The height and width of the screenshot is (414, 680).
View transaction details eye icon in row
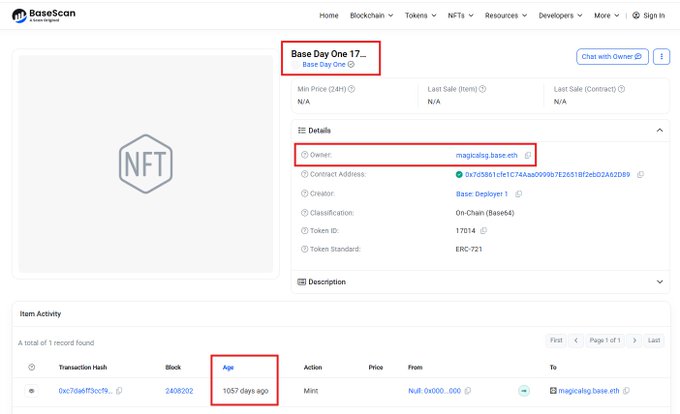(x=31, y=391)
